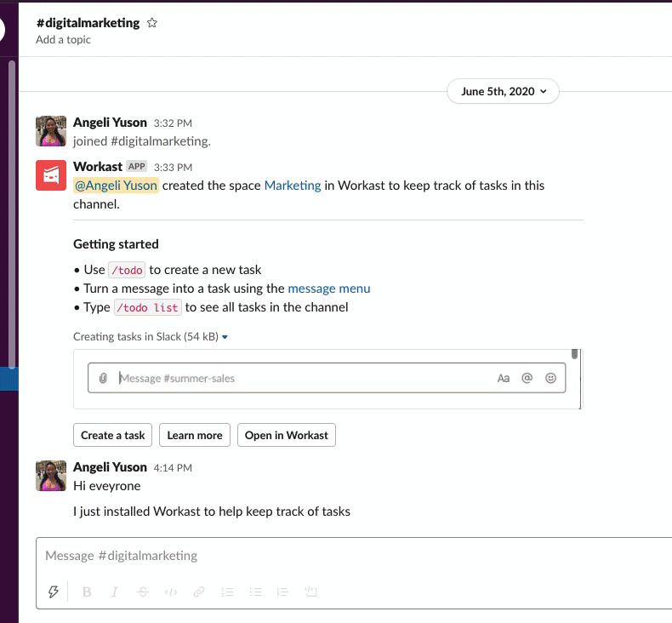672x623 pixels.
Task: Insert a link with the link icon
Action: tap(199, 592)
